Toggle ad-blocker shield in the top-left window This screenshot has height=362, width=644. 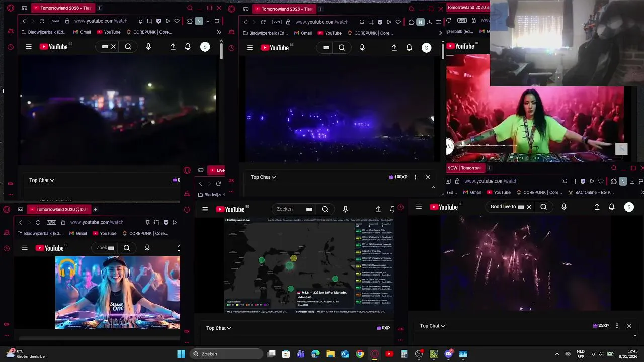(158, 21)
